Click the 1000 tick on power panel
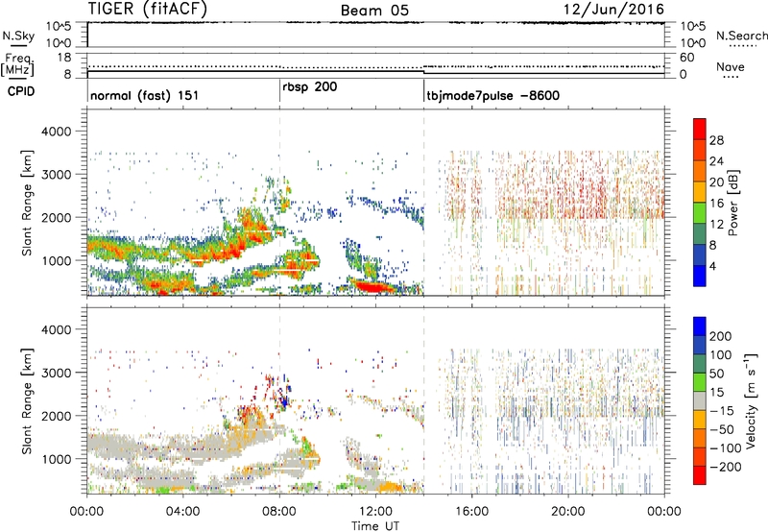Viewport: 768px width, 532px height. point(56,260)
